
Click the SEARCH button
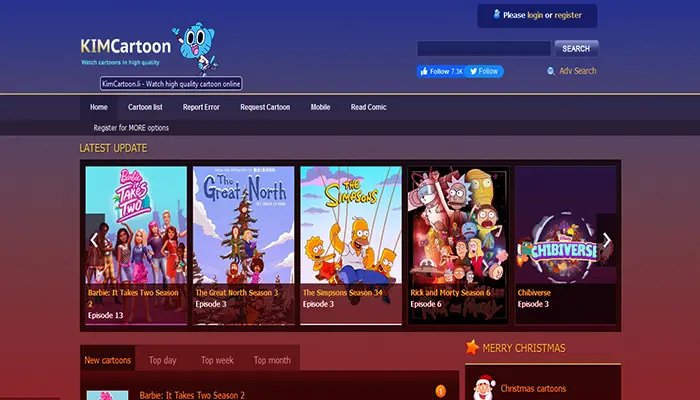(x=576, y=48)
